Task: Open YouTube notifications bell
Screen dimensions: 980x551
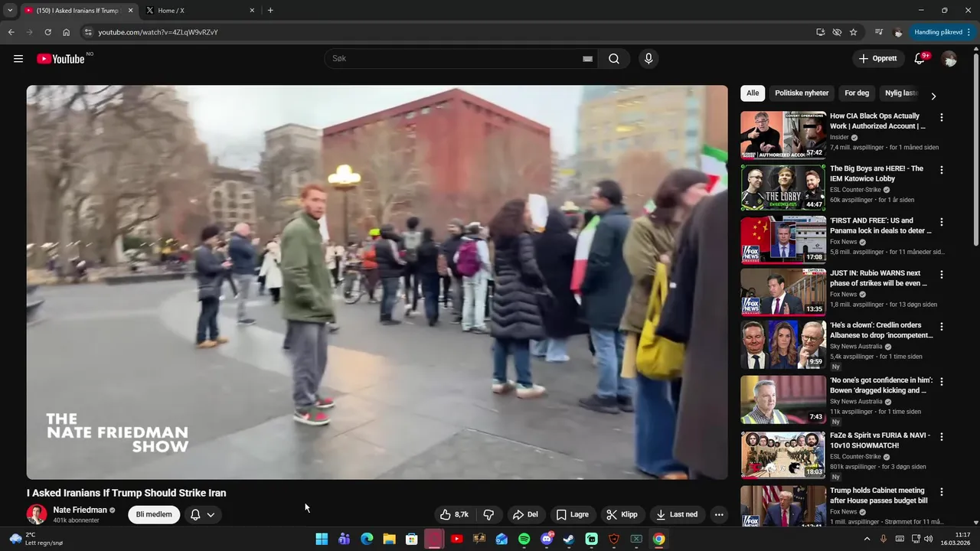Action: tap(920, 59)
